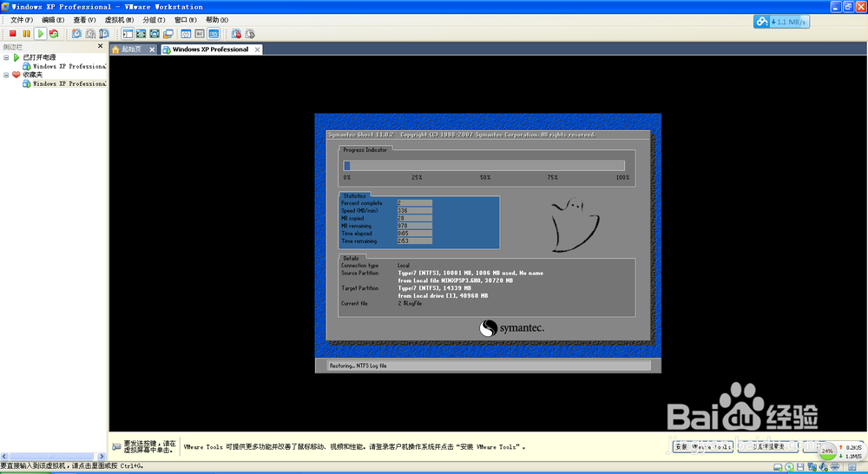This screenshot has height=474, width=868.
Task: Click the 'Restoring... NTFS Log file' status text
Action: point(358,365)
